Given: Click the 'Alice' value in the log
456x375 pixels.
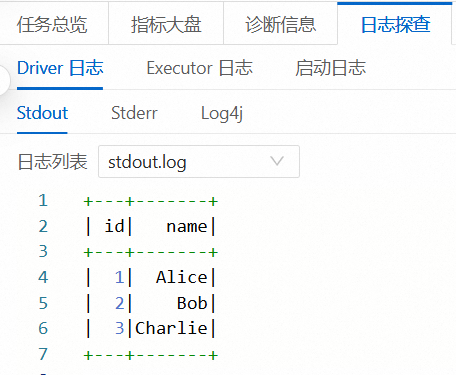Looking at the screenshot, I should click(182, 277).
